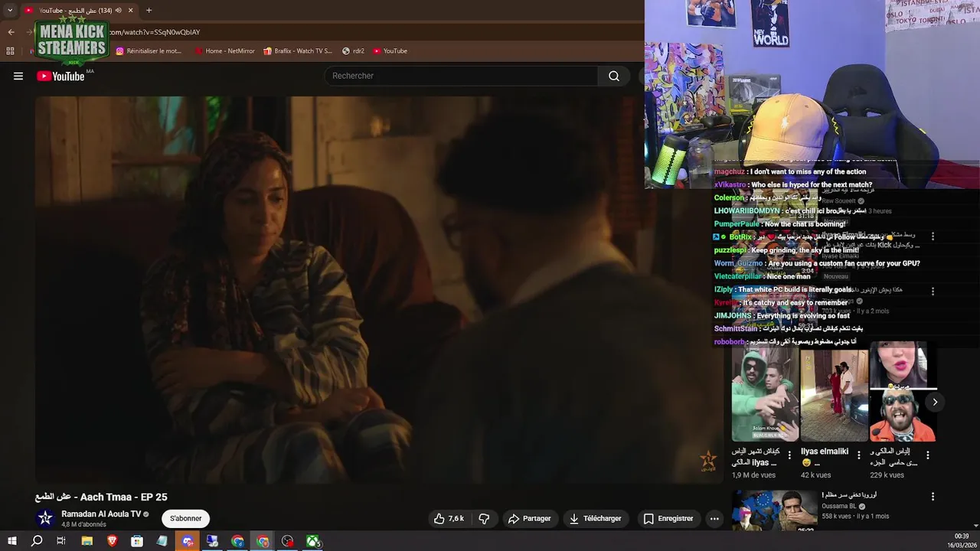Image resolution: width=980 pixels, height=551 pixels.
Task: Close the YouTube browser tab
Action: (130, 10)
